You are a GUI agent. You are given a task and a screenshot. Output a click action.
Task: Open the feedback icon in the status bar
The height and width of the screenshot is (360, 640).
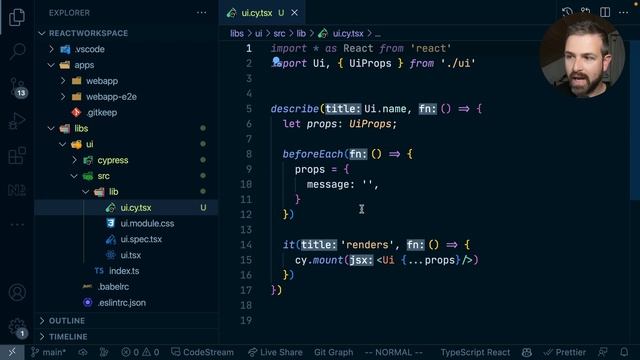603,352
